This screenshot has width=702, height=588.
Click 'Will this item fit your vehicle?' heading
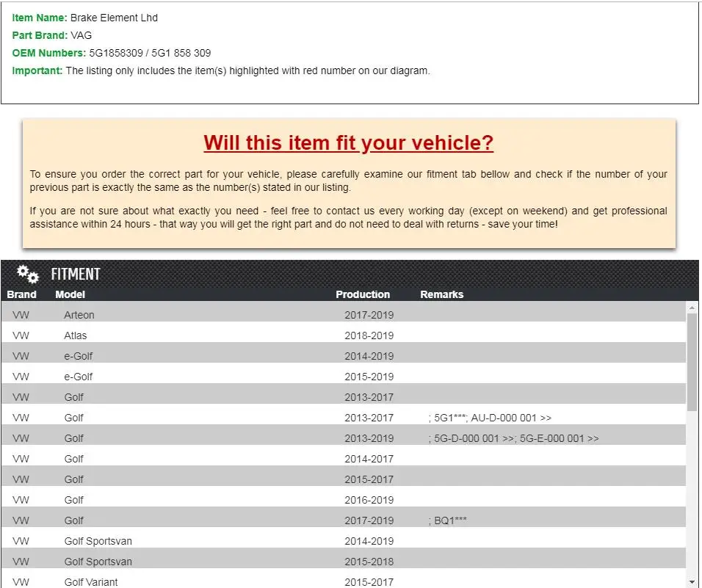point(348,143)
